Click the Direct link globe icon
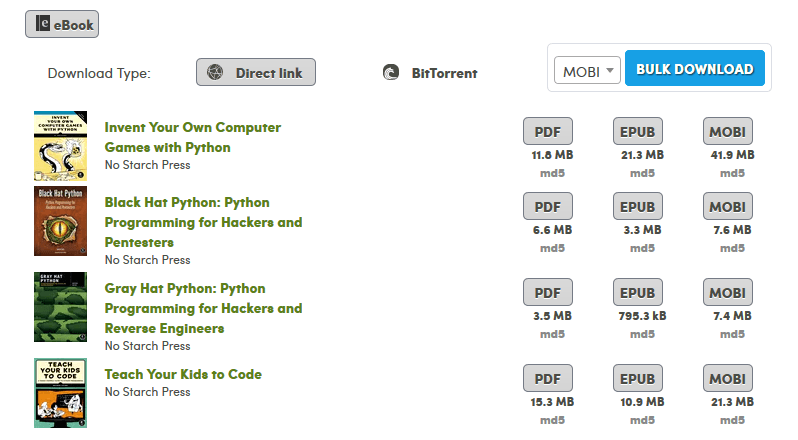This screenshot has height=440, width=798. pos(215,72)
